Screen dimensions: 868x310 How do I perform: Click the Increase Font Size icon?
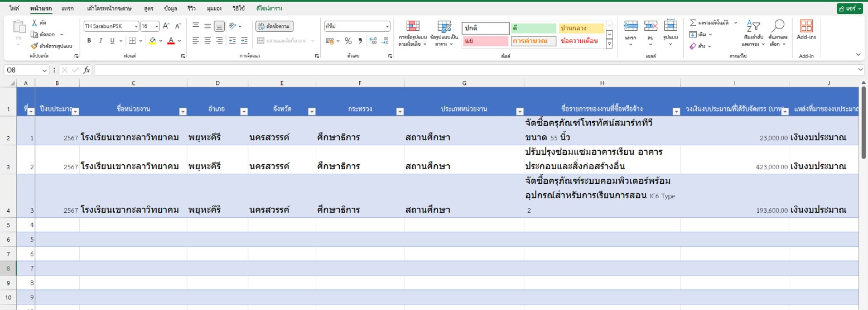point(166,26)
